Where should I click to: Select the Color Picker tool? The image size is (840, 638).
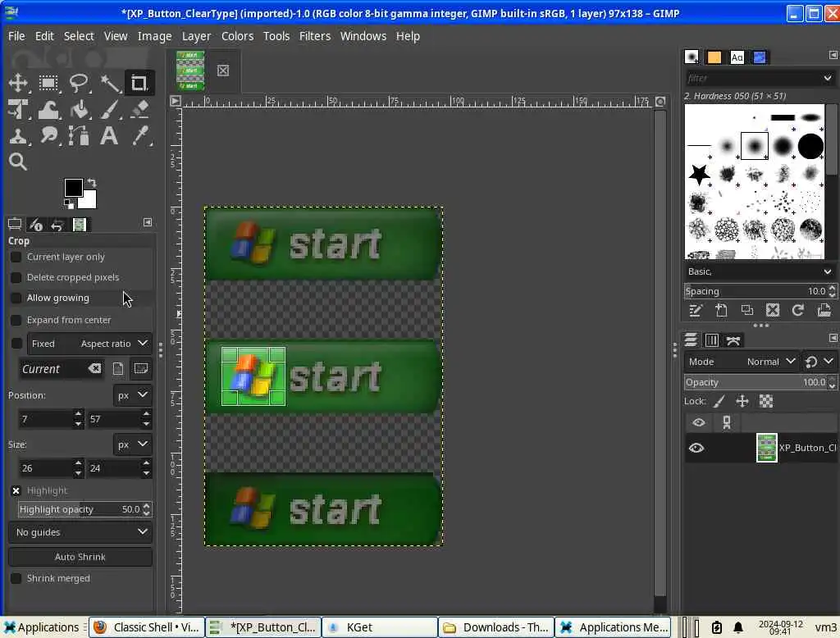click(x=140, y=136)
